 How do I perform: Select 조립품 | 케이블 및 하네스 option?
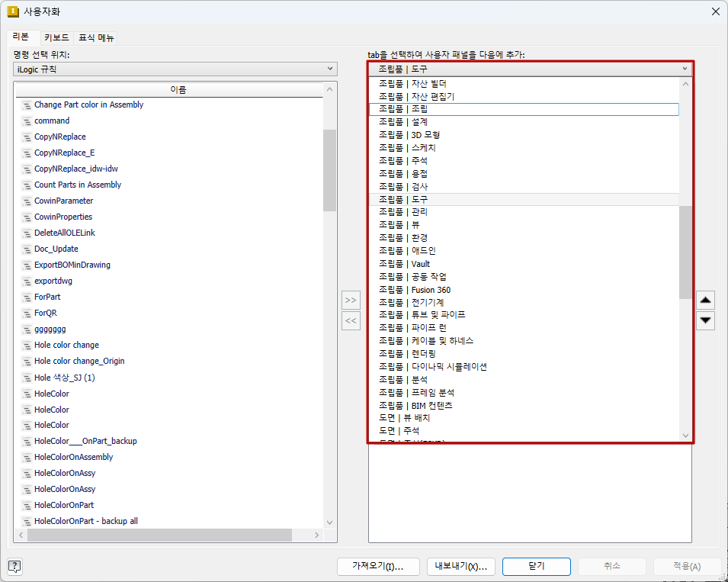[x=524, y=341]
